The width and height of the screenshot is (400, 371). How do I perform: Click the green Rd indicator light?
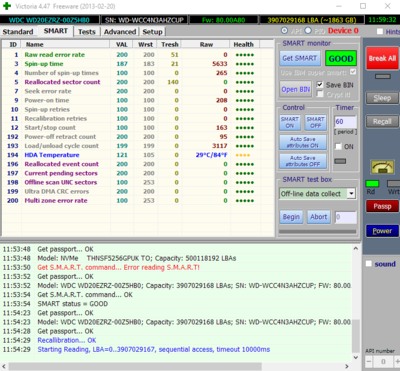372,184
